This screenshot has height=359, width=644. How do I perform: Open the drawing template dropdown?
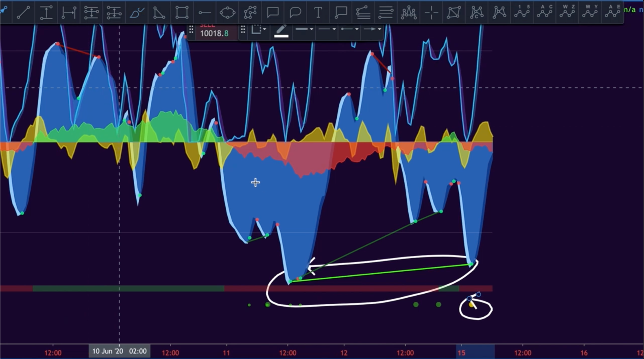(259, 29)
